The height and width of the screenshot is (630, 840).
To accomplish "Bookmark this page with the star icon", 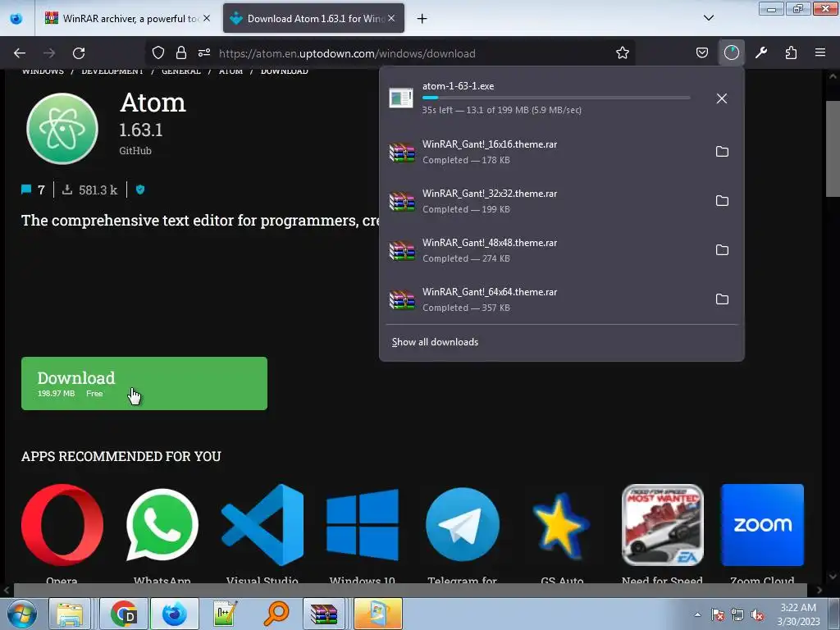I will pos(622,52).
